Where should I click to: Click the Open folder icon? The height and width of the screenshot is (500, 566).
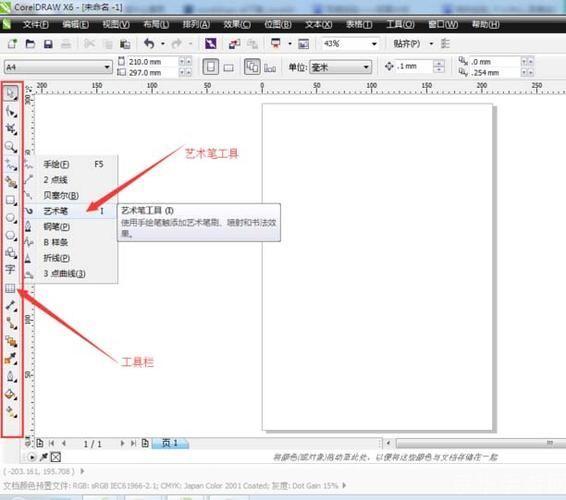(30, 44)
